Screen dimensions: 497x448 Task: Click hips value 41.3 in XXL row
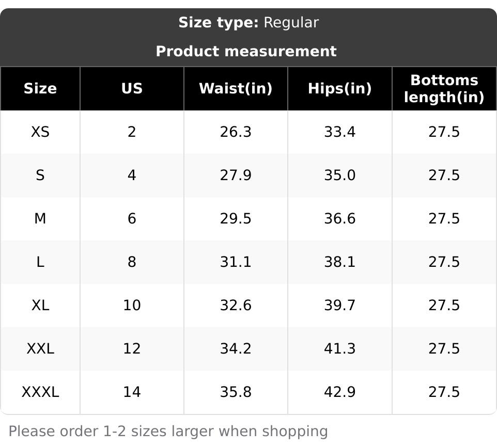[x=339, y=349]
